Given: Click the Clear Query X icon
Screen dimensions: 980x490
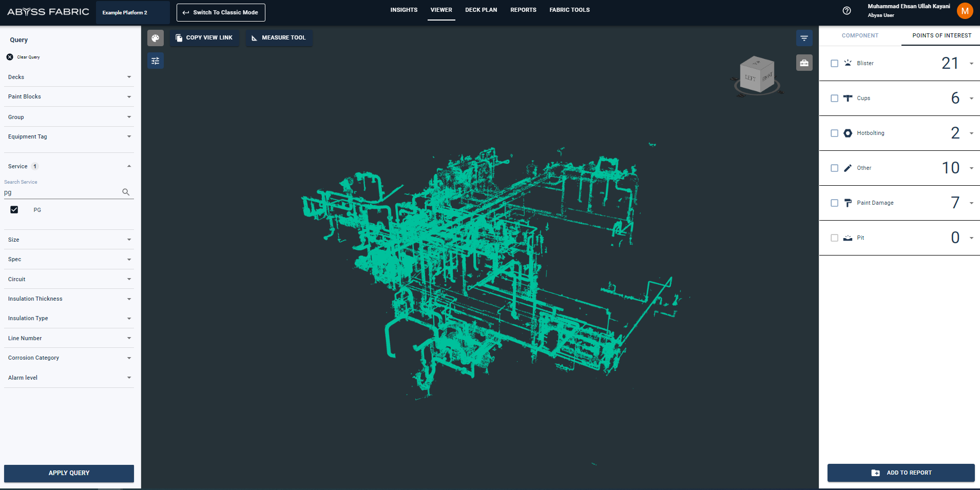Looking at the screenshot, I should (10, 57).
